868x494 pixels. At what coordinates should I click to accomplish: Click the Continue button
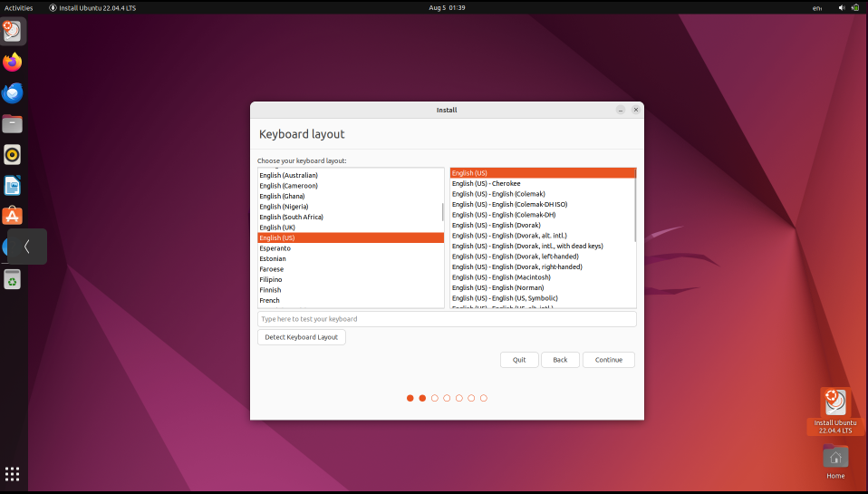(608, 360)
